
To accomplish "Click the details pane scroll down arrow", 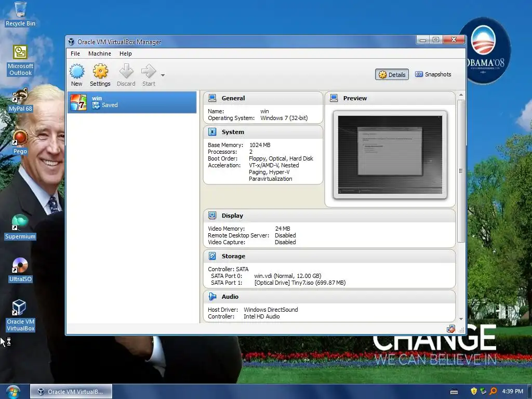I will (461, 319).
